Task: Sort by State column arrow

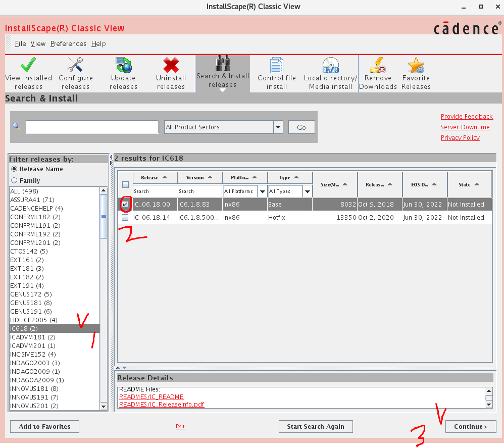Action: [477, 184]
